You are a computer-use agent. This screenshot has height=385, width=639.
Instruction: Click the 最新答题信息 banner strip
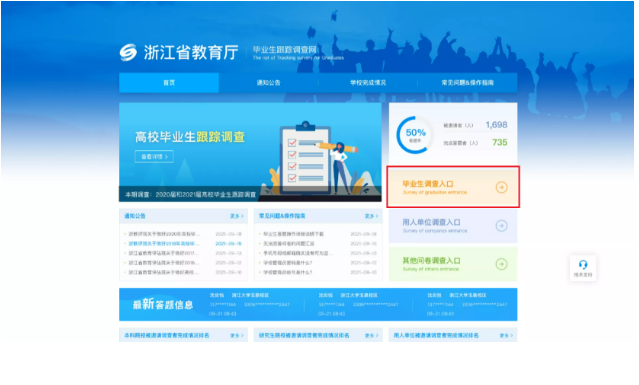(x=318, y=304)
